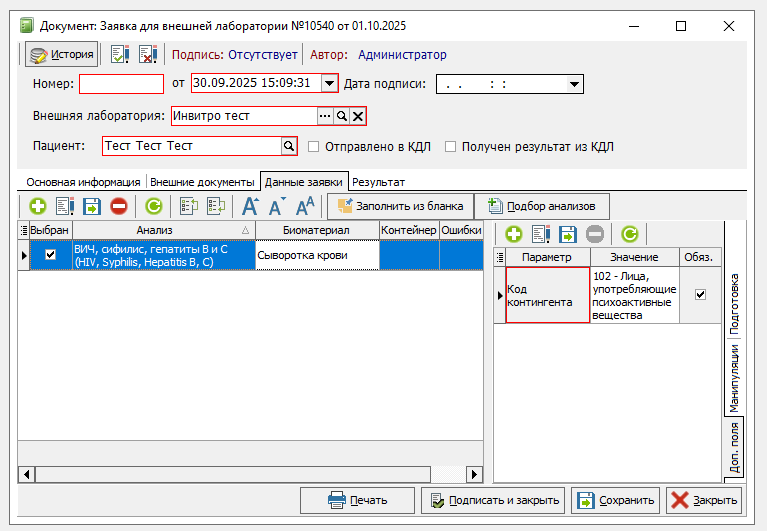Enable the Получен результат из КДЛ checkbox
Viewport: 767px width, 531px height.
click(x=451, y=147)
